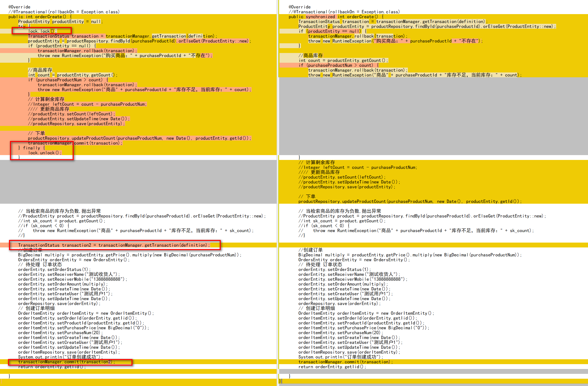Image resolution: width=588 pixels, height=386 pixels.
Task: Select the transactionManager.commit(transaction2); line
Action: click(x=66, y=362)
